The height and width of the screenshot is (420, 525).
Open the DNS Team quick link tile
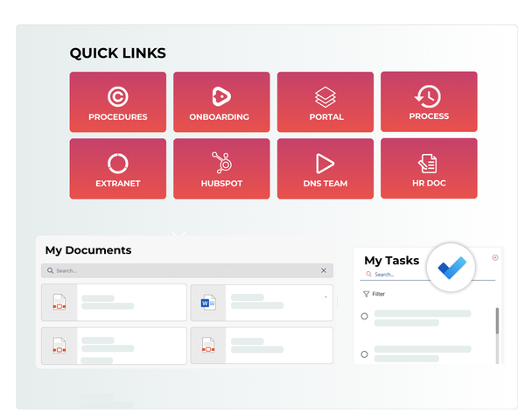click(325, 169)
